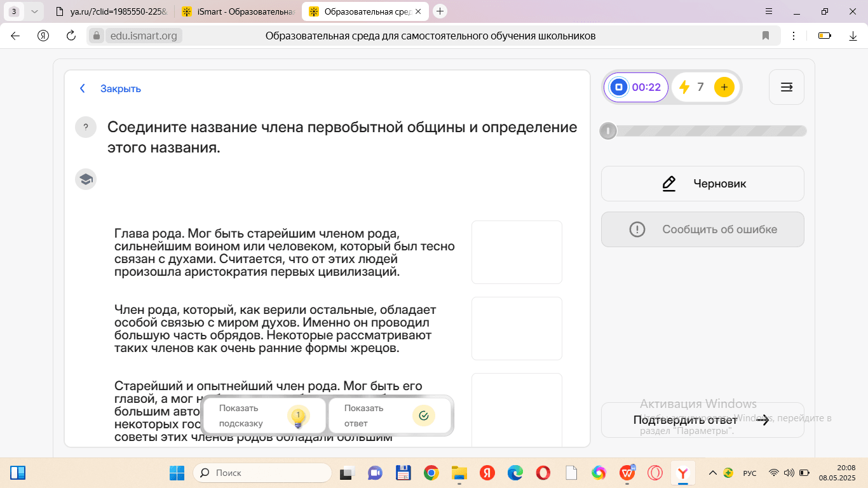
Task: Click the check mark icon on Показать ответ
Action: (x=424, y=416)
